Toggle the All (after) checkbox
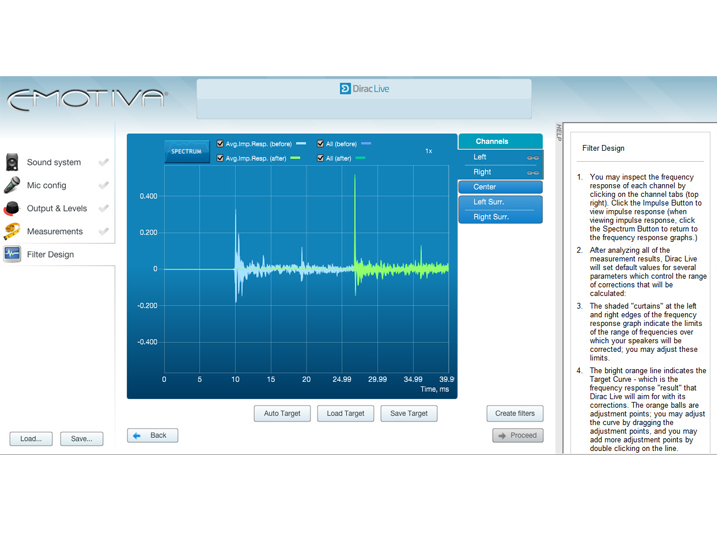The image size is (718, 539). (x=320, y=158)
